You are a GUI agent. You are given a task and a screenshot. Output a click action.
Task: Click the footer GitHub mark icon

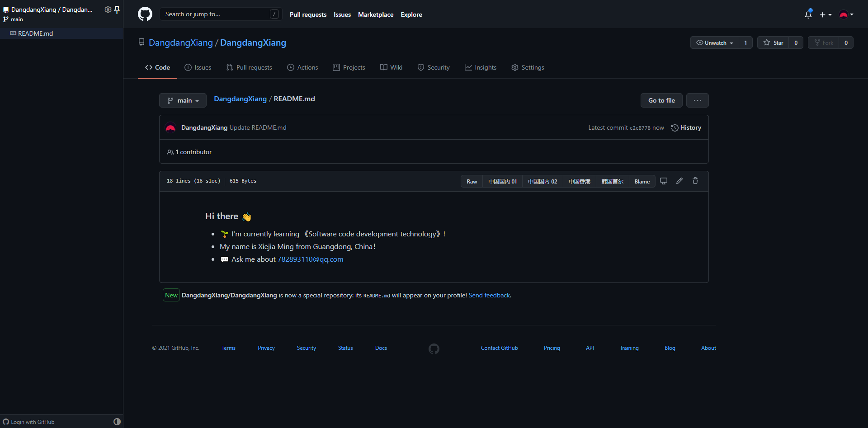click(434, 348)
